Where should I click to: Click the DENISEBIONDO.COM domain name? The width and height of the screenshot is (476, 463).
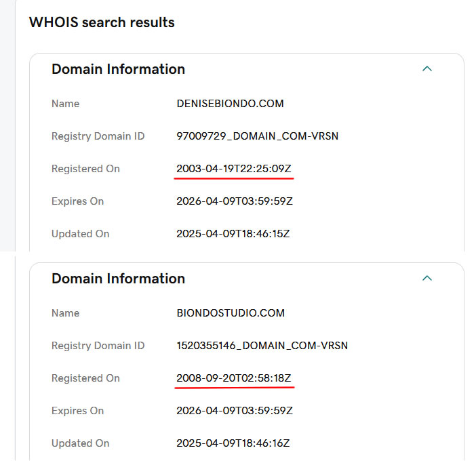[230, 104]
